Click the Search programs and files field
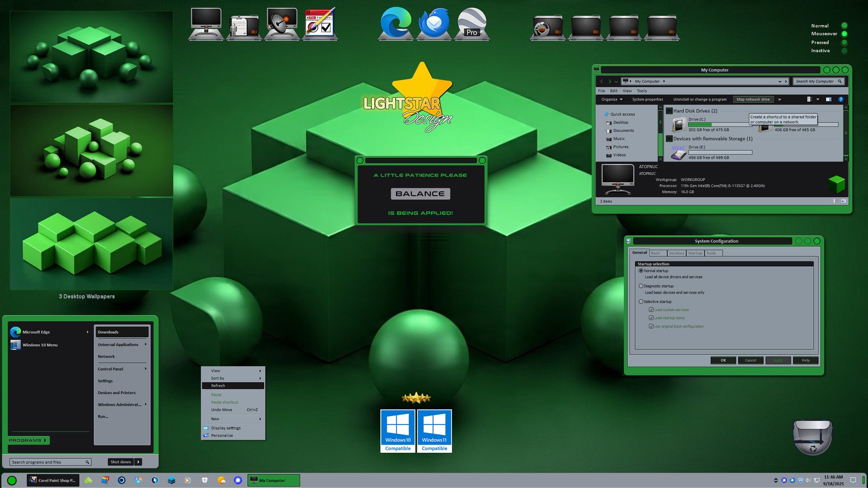The width and height of the screenshot is (868, 488). 48,462
